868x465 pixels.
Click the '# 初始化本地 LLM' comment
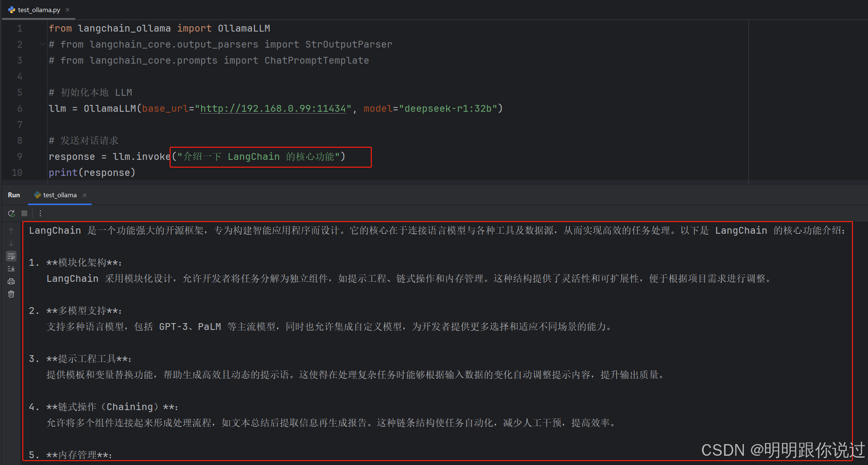pyautogui.click(x=90, y=92)
